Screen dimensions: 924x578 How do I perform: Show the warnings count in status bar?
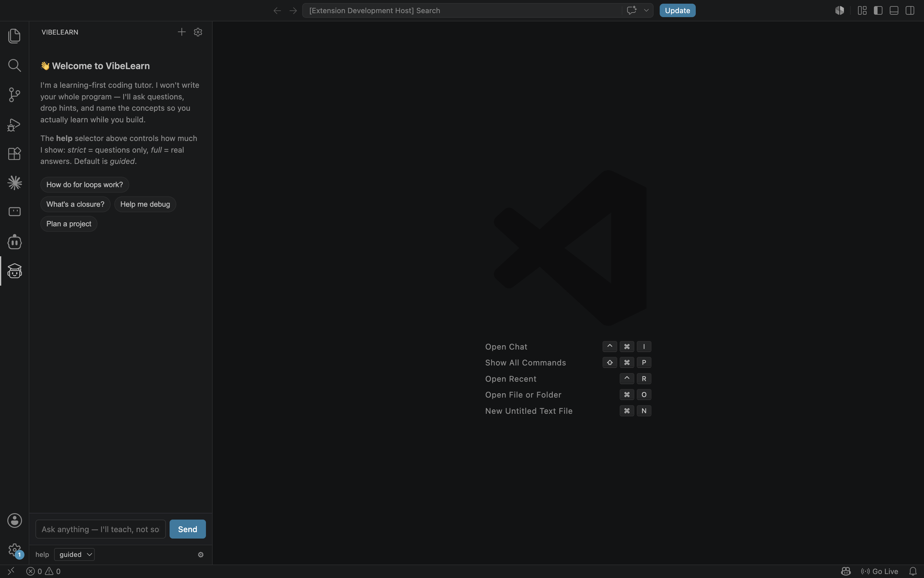(53, 572)
